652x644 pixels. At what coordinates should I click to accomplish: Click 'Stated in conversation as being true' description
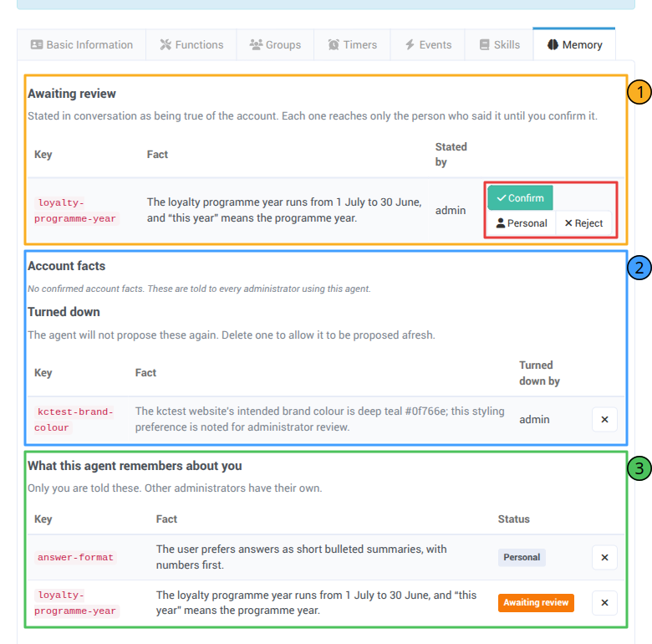click(313, 115)
